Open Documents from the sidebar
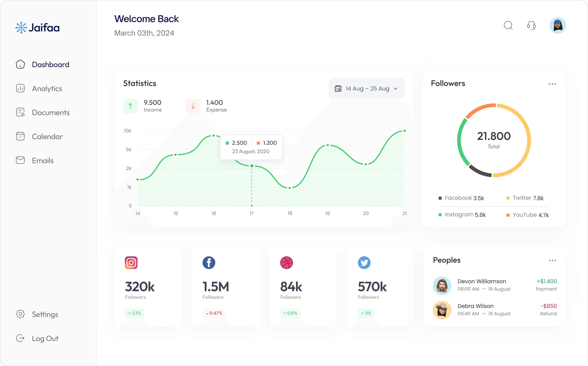Image resolution: width=588 pixels, height=366 pixels. 51,112
